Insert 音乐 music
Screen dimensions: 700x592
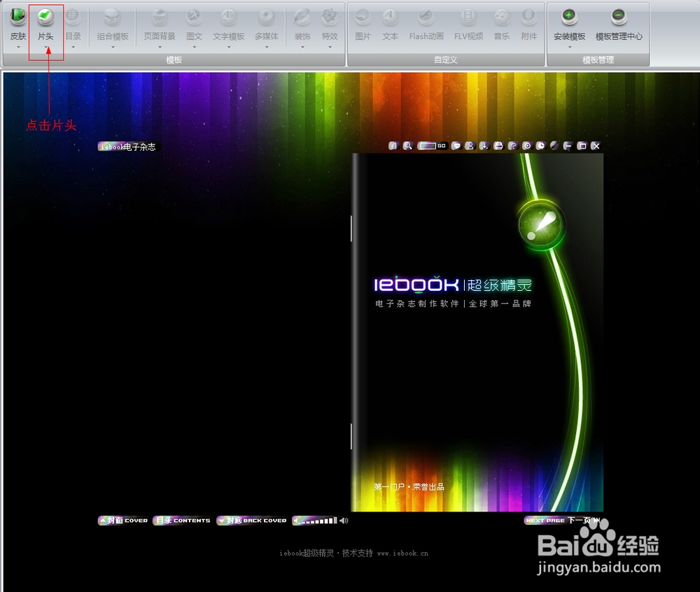[x=502, y=17]
